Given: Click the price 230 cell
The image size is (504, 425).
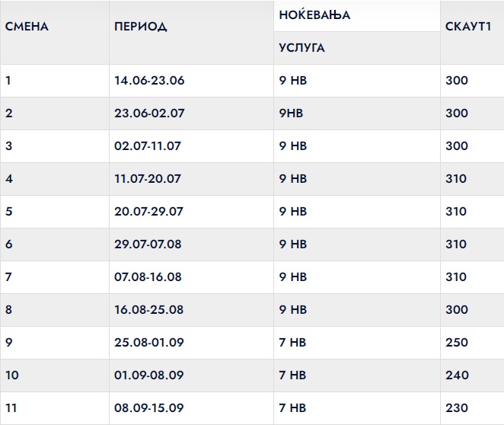Looking at the screenshot, I should 457,408.
